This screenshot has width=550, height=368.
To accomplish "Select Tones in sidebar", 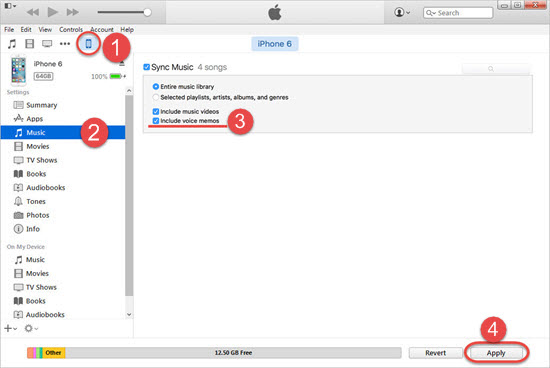I will (x=36, y=201).
